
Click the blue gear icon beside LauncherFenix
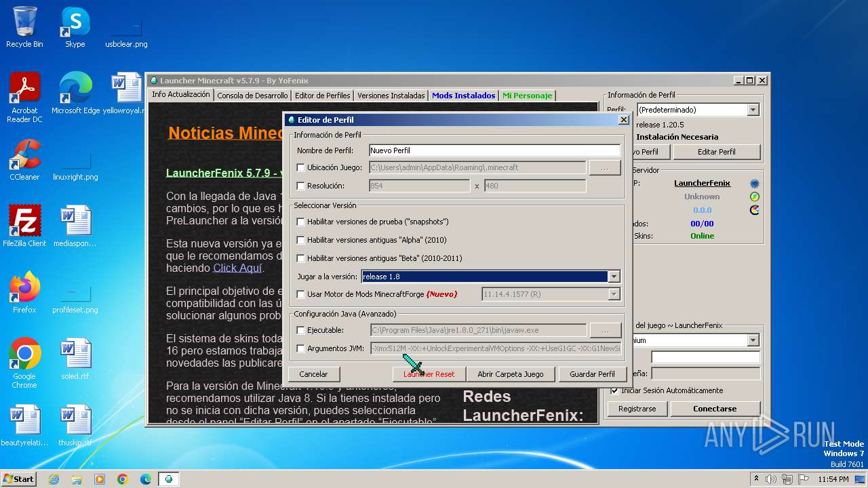[x=754, y=184]
